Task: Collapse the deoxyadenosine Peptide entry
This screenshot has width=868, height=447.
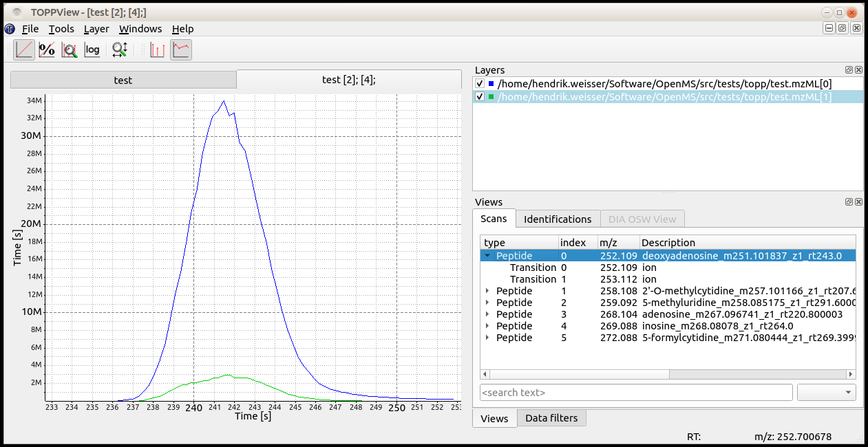Action: pyautogui.click(x=488, y=255)
